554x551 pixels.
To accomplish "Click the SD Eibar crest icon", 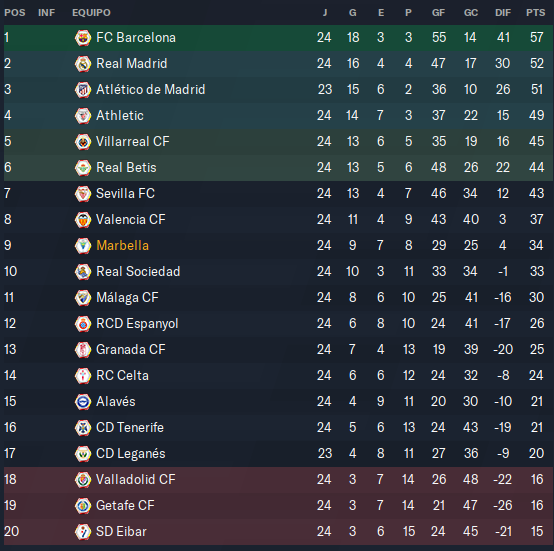I will (83, 532).
